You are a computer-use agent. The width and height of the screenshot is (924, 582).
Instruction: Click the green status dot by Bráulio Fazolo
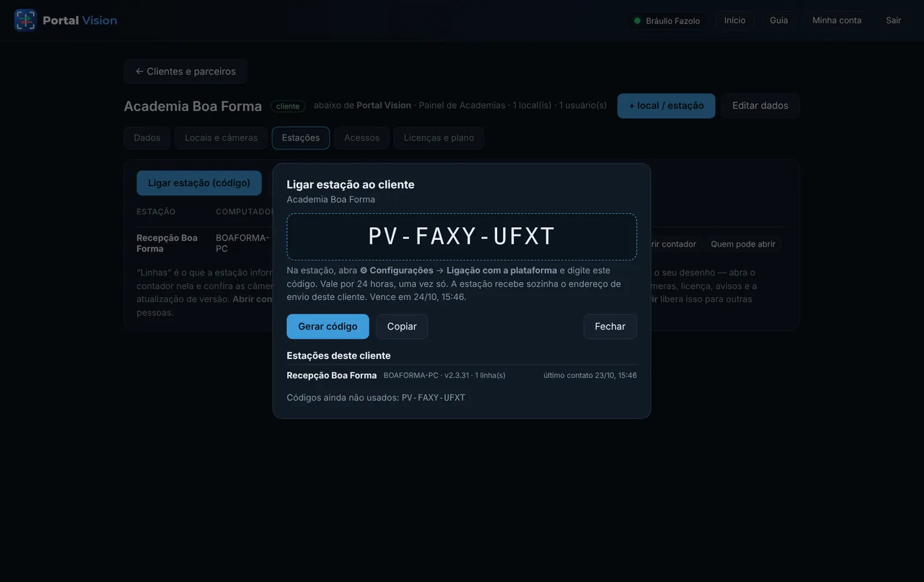637,21
